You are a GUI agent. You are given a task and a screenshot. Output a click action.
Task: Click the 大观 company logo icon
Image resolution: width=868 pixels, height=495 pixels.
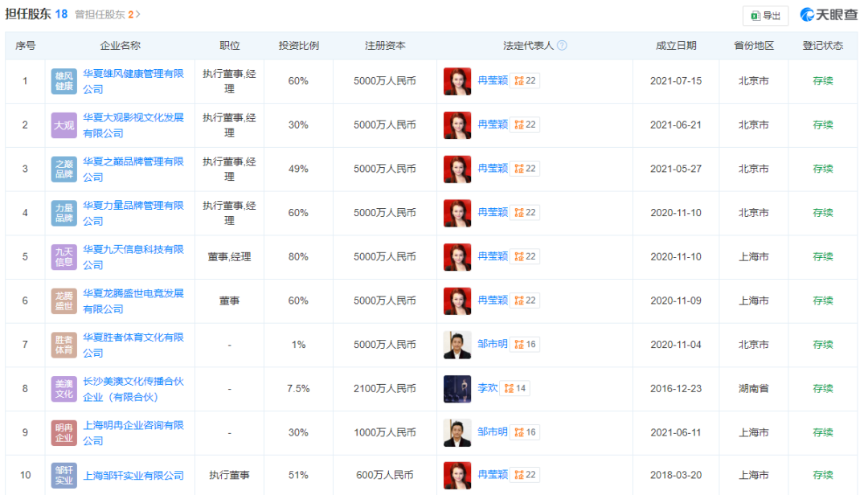tap(63, 125)
